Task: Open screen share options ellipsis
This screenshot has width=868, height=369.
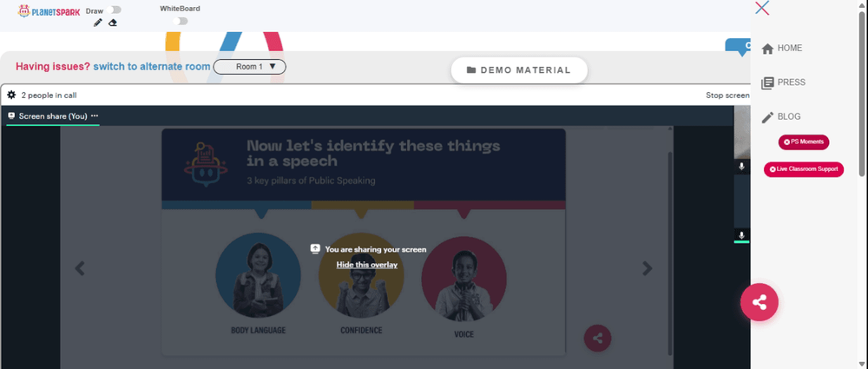Action: pyautogui.click(x=95, y=115)
